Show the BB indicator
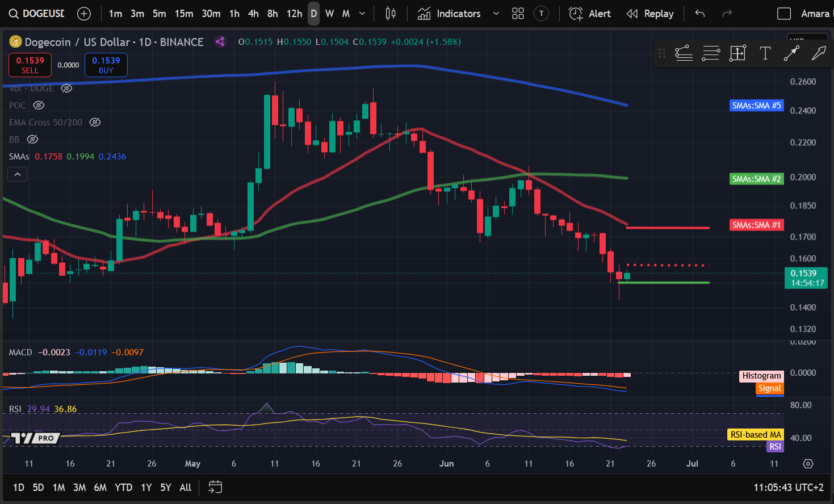The width and height of the screenshot is (834, 504). [x=32, y=139]
